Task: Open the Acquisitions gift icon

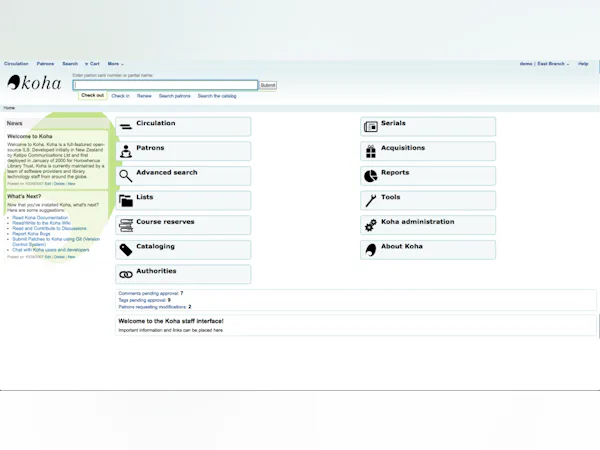Action: point(370,152)
